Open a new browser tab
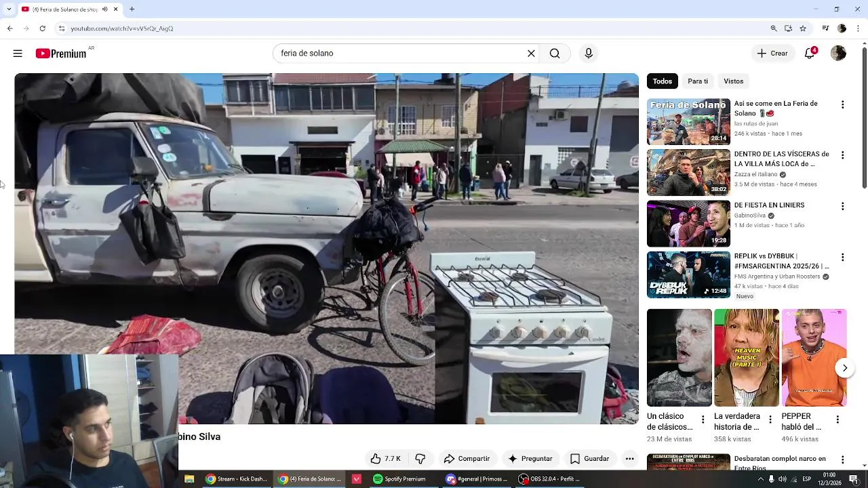 click(132, 9)
